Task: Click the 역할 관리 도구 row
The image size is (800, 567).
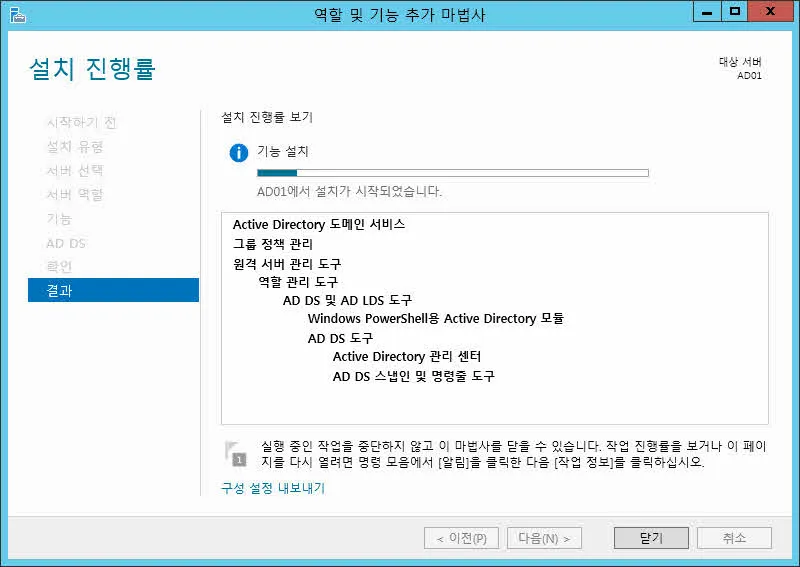Action: [298, 282]
